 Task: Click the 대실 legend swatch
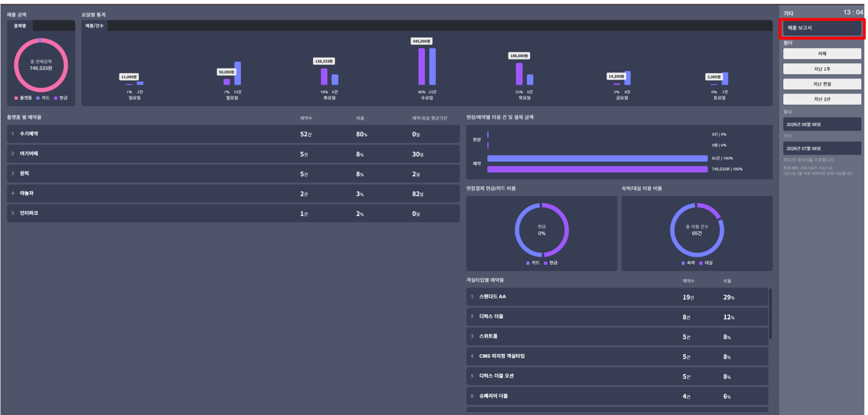point(701,263)
